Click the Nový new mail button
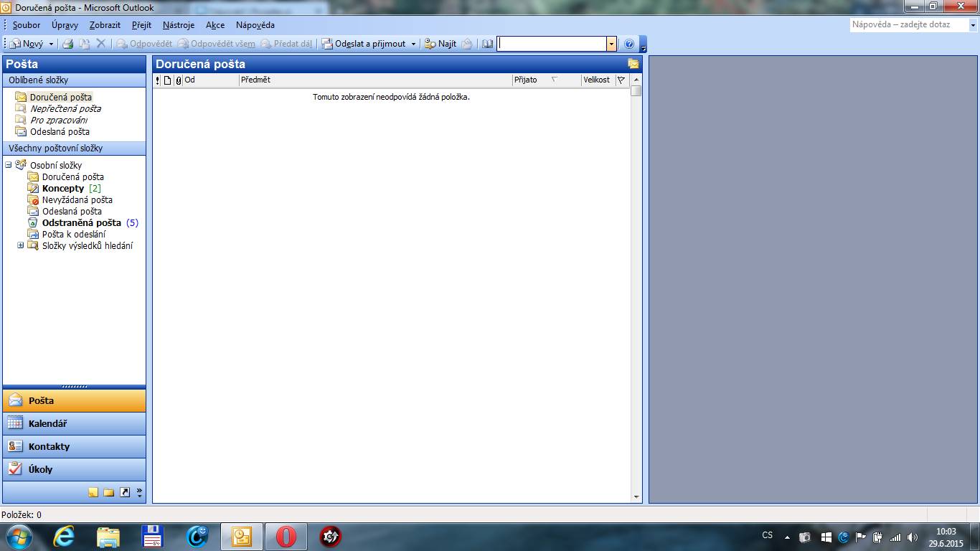The width and height of the screenshot is (980, 551). (x=27, y=44)
